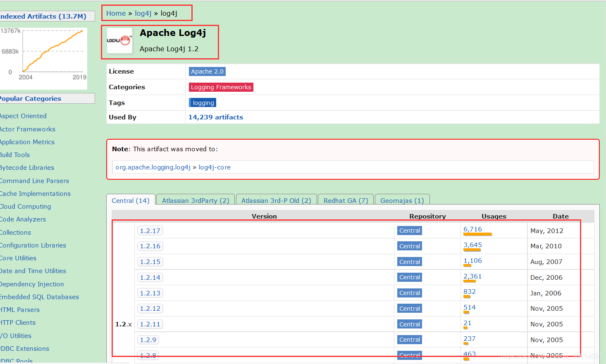This screenshot has width=606, height=364.
Task: Open the log4j group breadcrumb link
Action: coord(143,13)
